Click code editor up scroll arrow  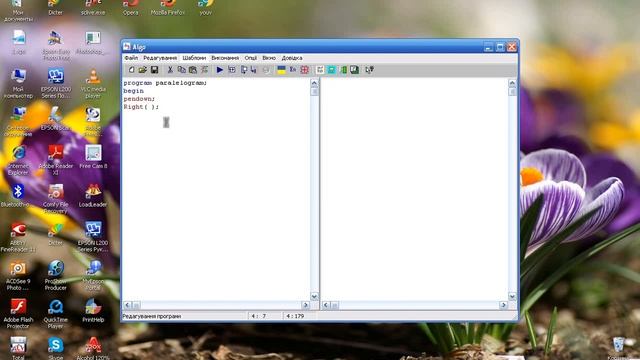(314, 83)
